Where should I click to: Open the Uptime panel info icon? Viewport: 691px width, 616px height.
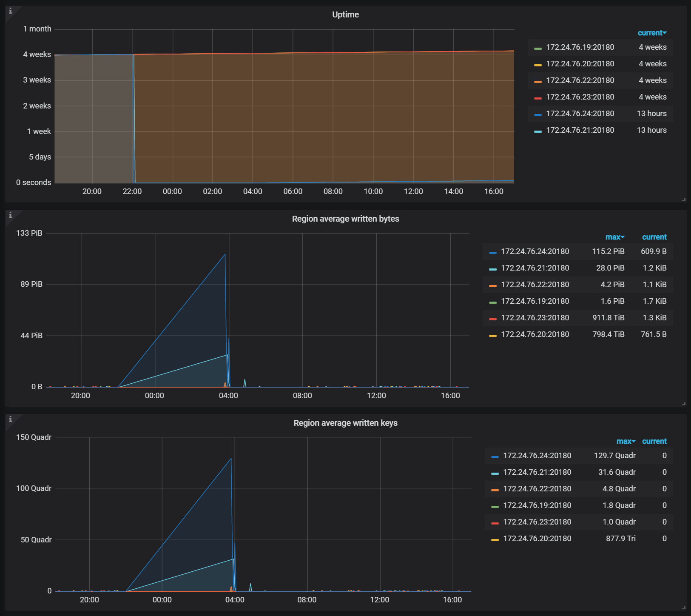click(x=10, y=11)
